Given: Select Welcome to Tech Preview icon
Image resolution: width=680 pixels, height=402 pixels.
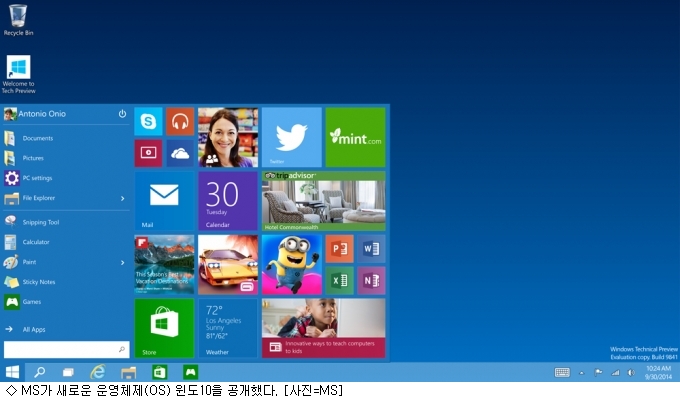Looking at the screenshot, I should 18,74.
